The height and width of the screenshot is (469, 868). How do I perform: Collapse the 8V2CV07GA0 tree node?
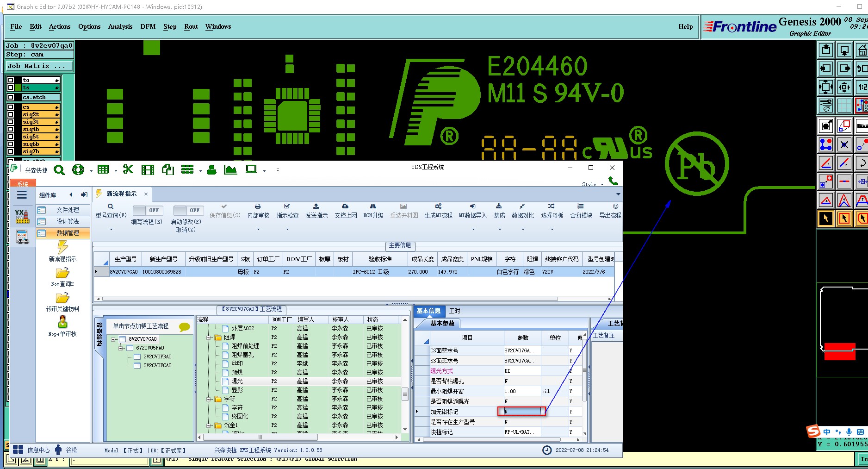(114, 339)
